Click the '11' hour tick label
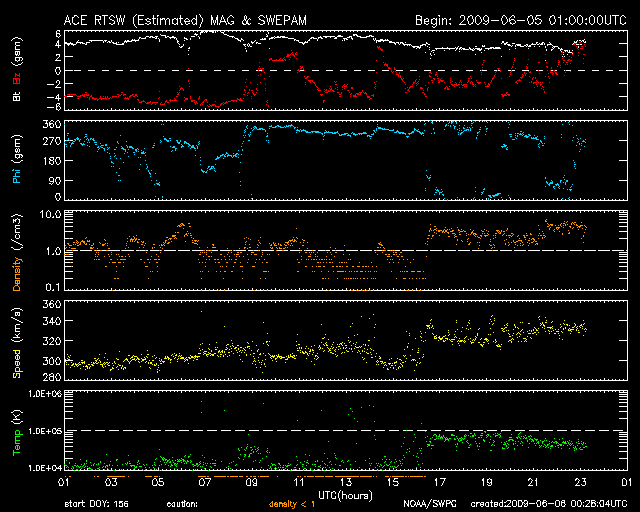 pos(299,482)
